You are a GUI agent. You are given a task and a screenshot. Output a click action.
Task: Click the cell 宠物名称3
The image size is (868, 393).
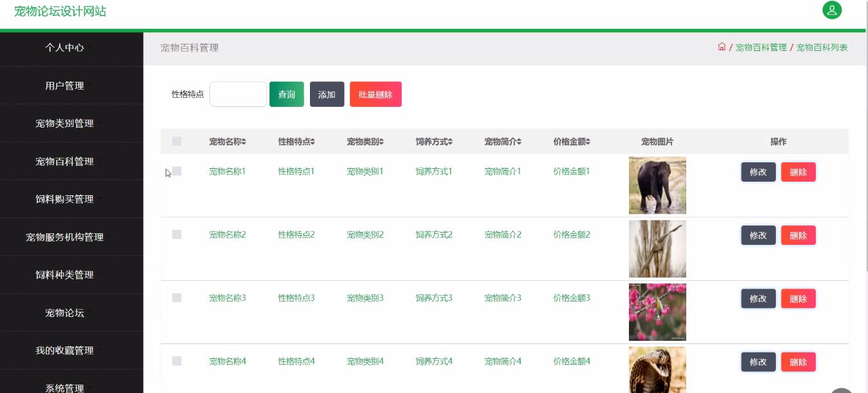tap(227, 298)
